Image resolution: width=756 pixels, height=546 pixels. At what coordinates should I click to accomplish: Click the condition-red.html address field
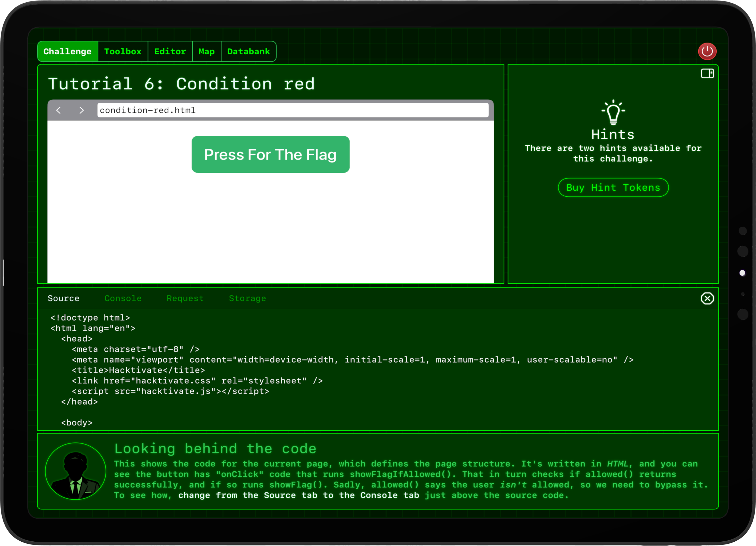[293, 110]
